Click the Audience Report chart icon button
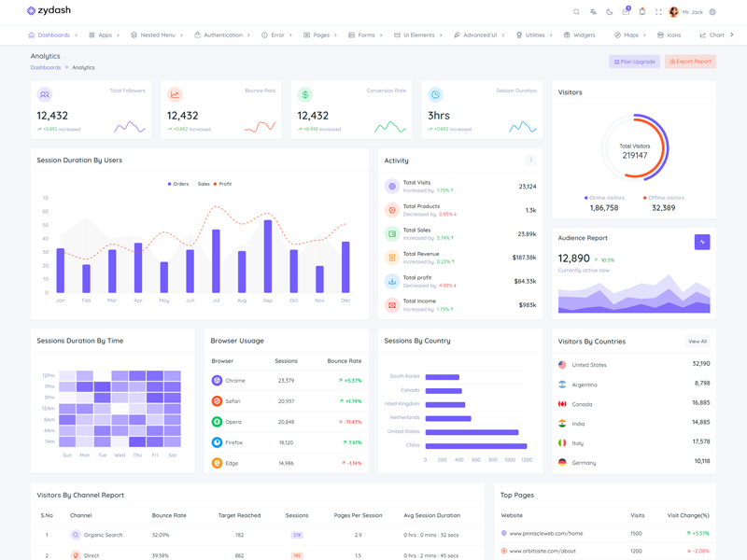The height and width of the screenshot is (560, 747). pos(702,242)
